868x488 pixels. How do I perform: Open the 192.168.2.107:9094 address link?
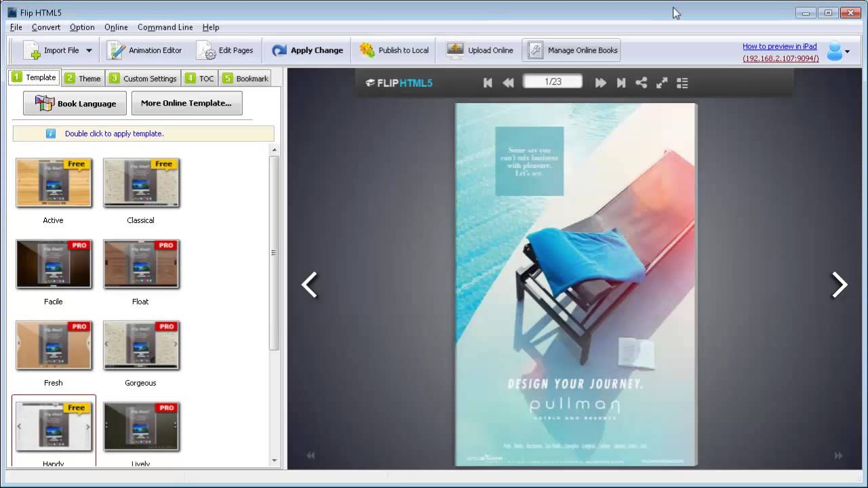(781, 58)
